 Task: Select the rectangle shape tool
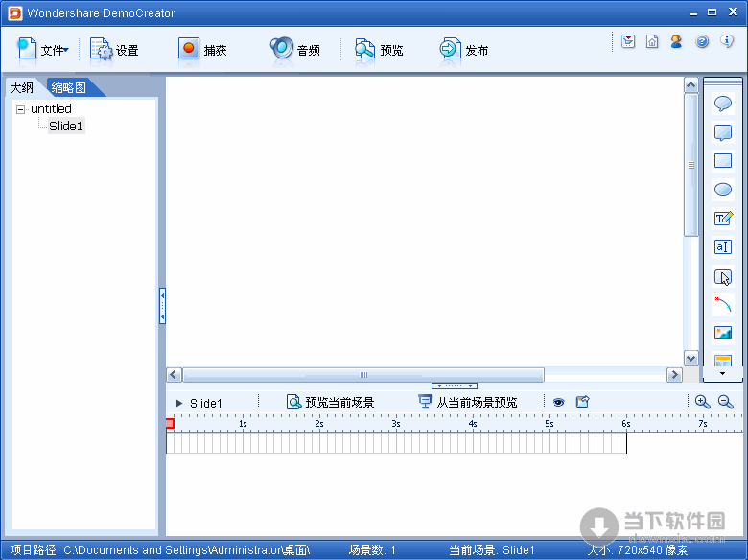tap(723, 161)
